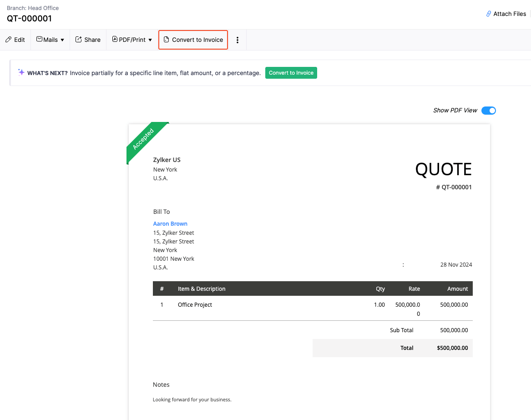Click the Edit pencil icon
The height and width of the screenshot is (420, 531).
[7, 40]
